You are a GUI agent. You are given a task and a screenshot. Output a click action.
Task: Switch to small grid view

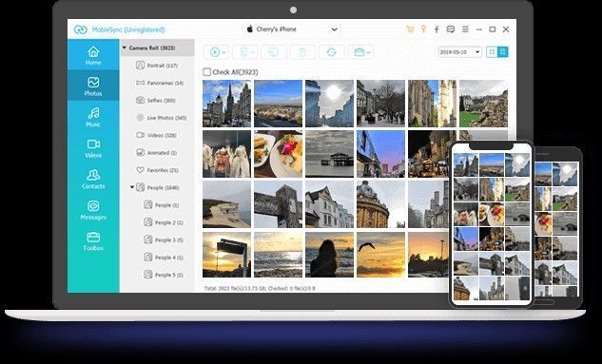click(x=492, y=51)
